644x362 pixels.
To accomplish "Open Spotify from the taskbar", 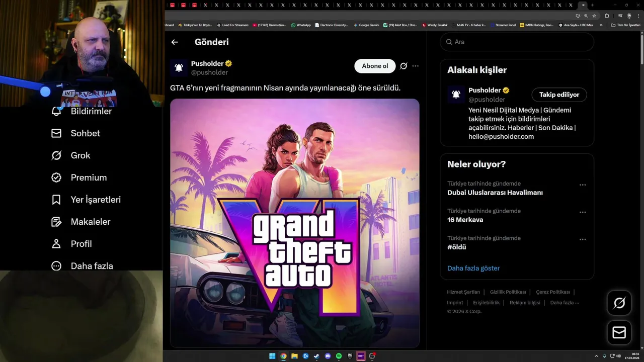I will [339, 356].
